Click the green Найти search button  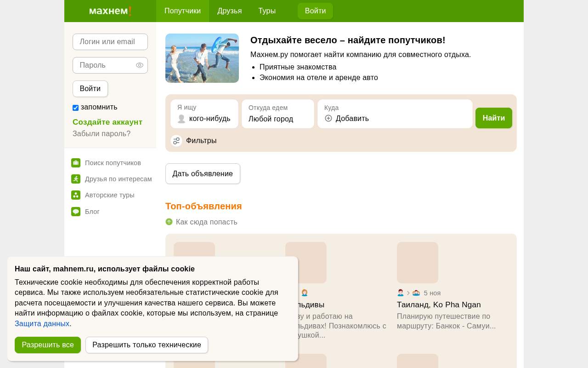click(494, 118)
